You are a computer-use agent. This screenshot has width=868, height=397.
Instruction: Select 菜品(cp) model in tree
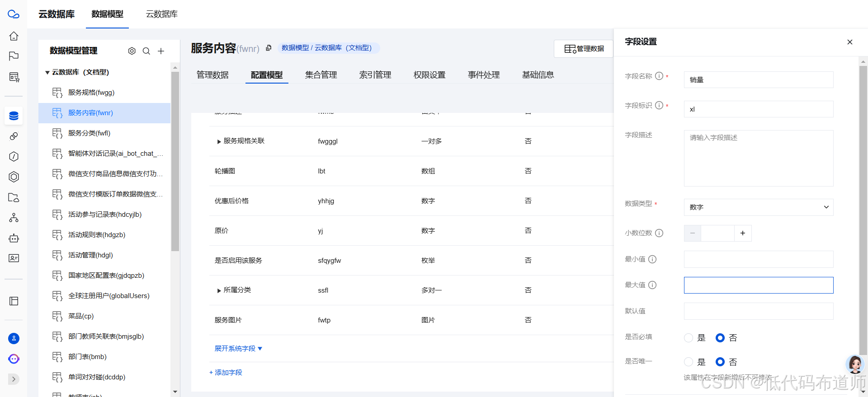click(104, 316)
